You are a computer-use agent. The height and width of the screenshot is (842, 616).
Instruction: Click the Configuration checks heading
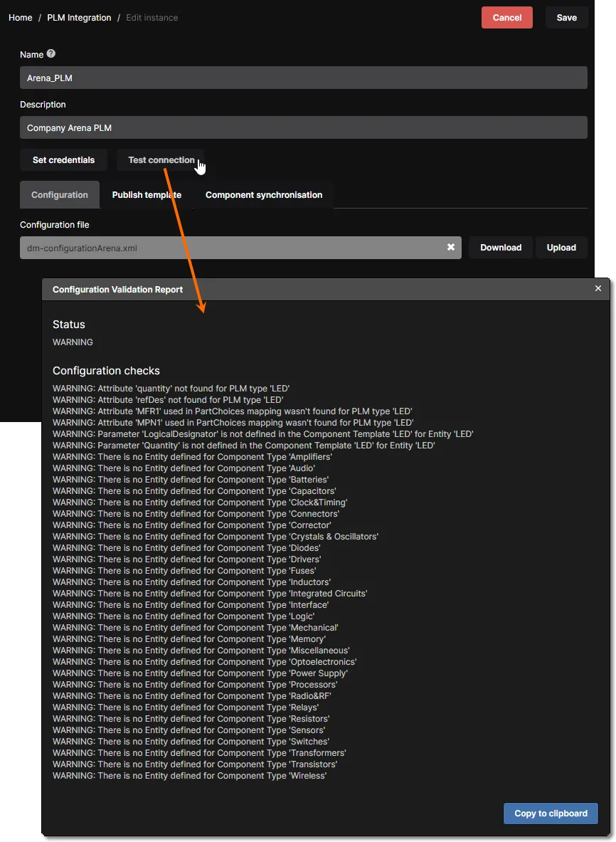click(106, 371)
